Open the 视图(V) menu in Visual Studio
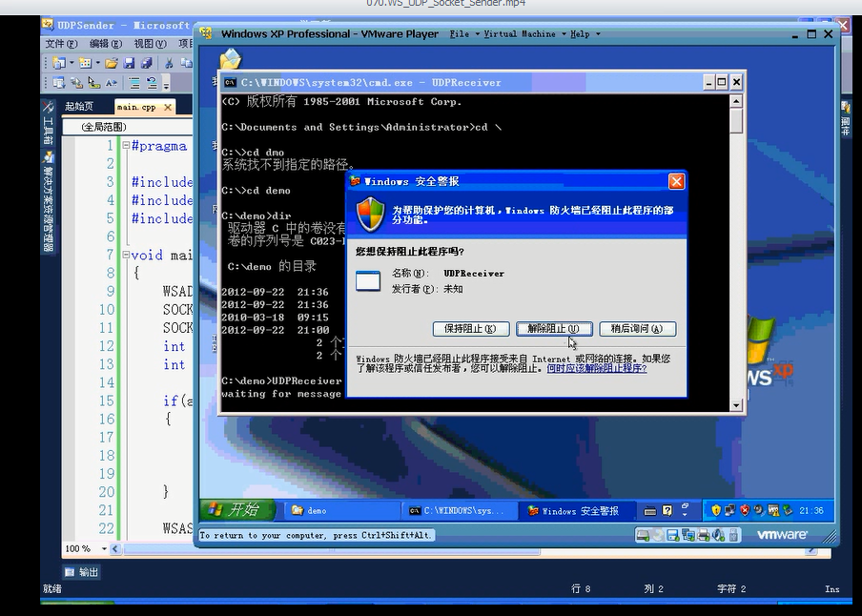This screenshot has width=862, height=616. point(150,44)
